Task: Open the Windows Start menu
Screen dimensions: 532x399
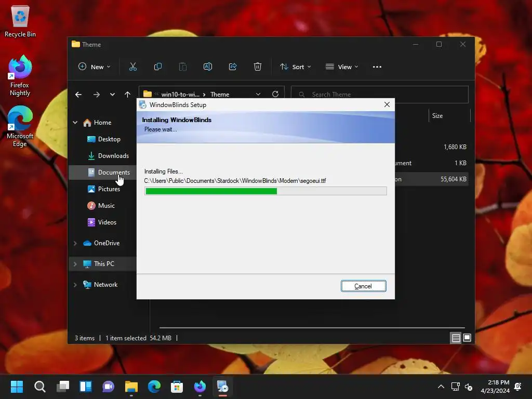Action: click(17, 387)
